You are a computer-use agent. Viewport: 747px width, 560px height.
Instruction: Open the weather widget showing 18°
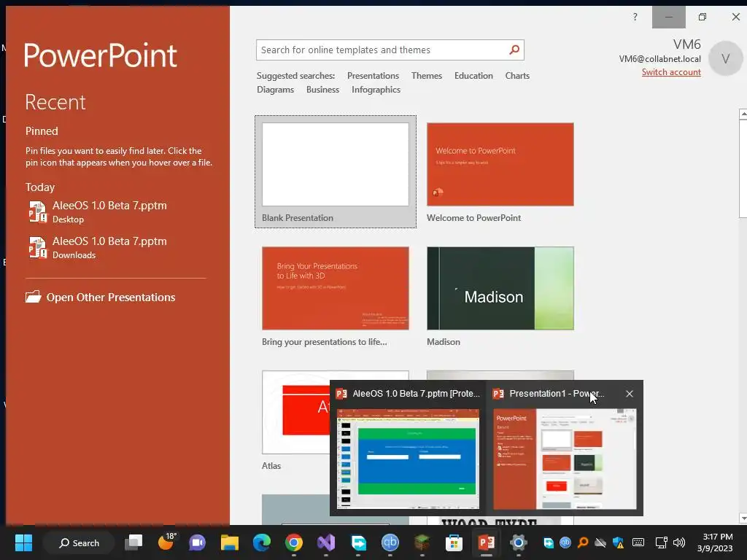(x=166, y=542)
